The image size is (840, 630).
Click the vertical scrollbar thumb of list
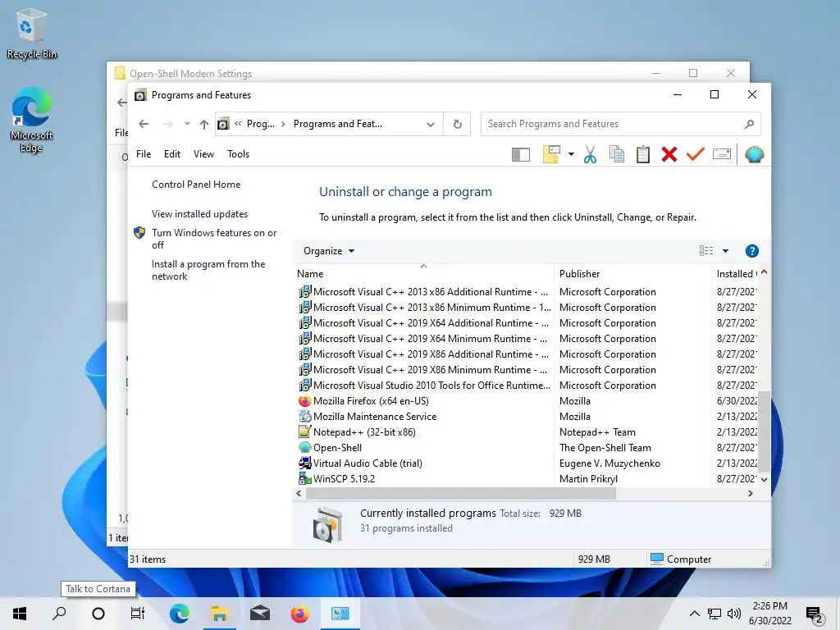point(764,430)
